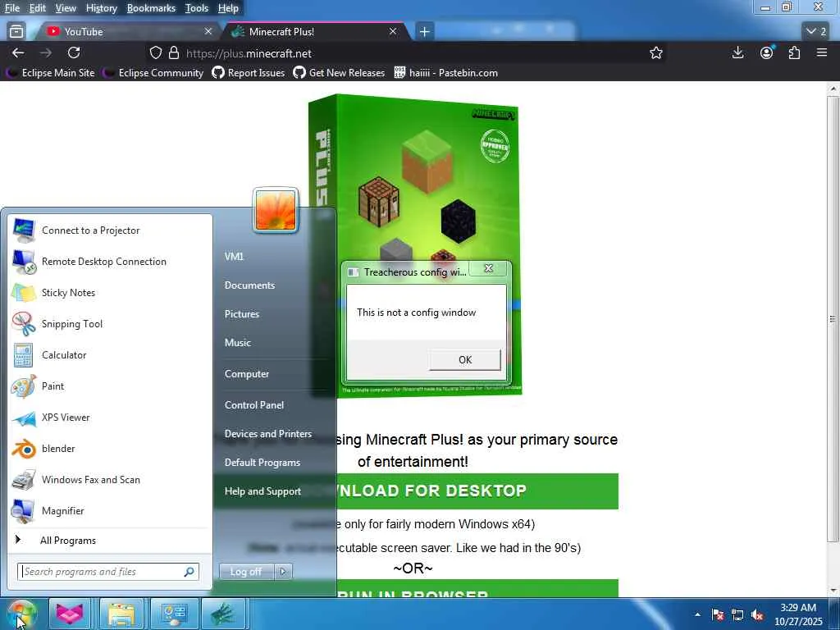Open Control Panel

(x=254, y=405)
